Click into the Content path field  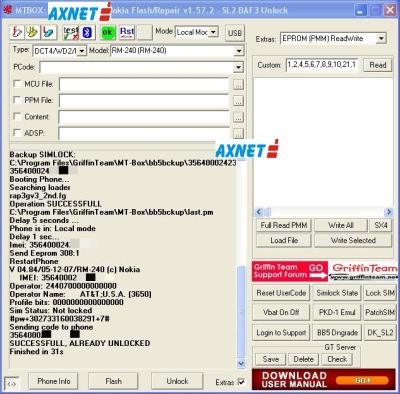click(144, 117)
